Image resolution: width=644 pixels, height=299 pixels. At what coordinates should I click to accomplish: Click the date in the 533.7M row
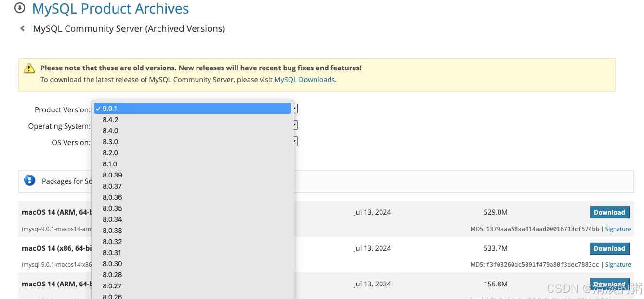[372, 248]
